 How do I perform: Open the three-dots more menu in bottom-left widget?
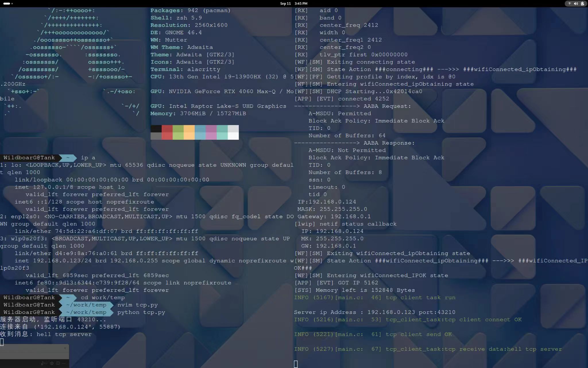pos(64,363)
